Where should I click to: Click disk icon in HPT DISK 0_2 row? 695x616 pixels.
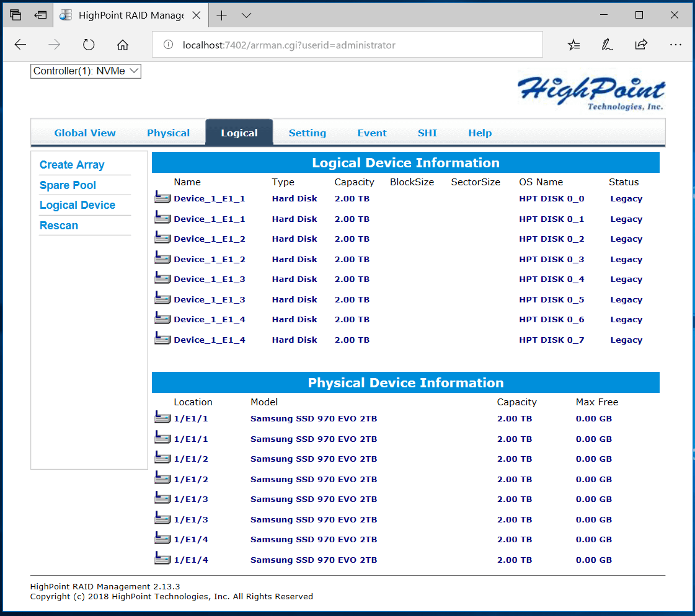(162, 237)
